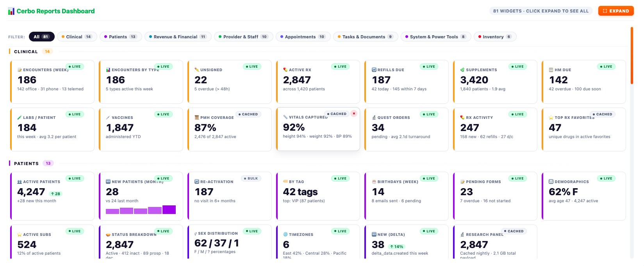The height and width of the screenshot is (266, 644).
Task: Click the '524' Active Subs value
Action: point(27,244)
